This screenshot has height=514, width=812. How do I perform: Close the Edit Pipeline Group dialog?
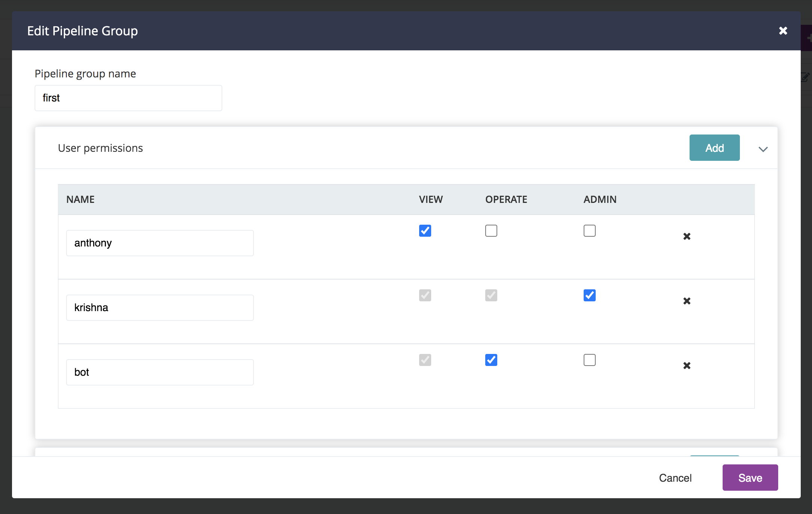point(783,31)
